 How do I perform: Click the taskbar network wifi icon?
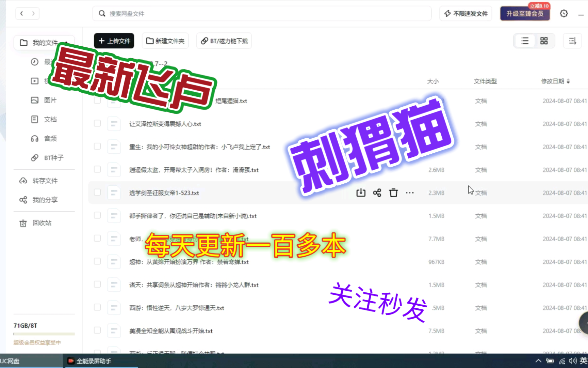[x=562, y=361]
